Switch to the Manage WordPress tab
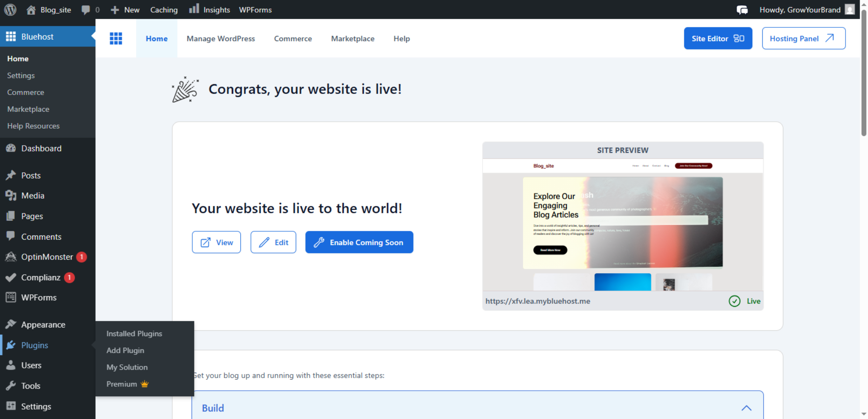Screen dimensions: 868x419 221,38
